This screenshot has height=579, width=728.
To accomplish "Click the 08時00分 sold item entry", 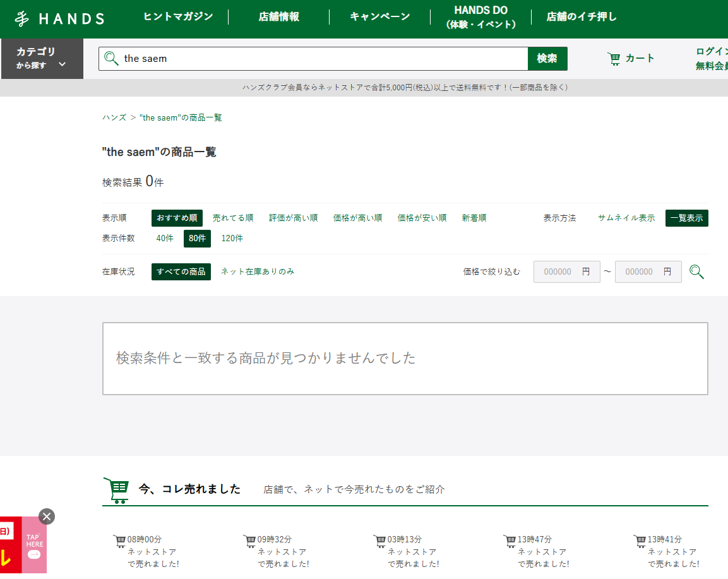I will pyautogui.click(x=146, y=552).
